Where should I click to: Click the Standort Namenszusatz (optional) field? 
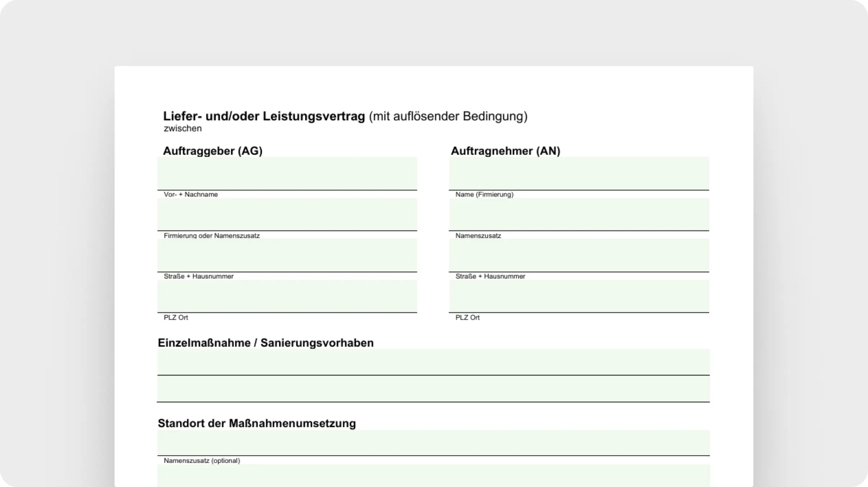(434, 443)
